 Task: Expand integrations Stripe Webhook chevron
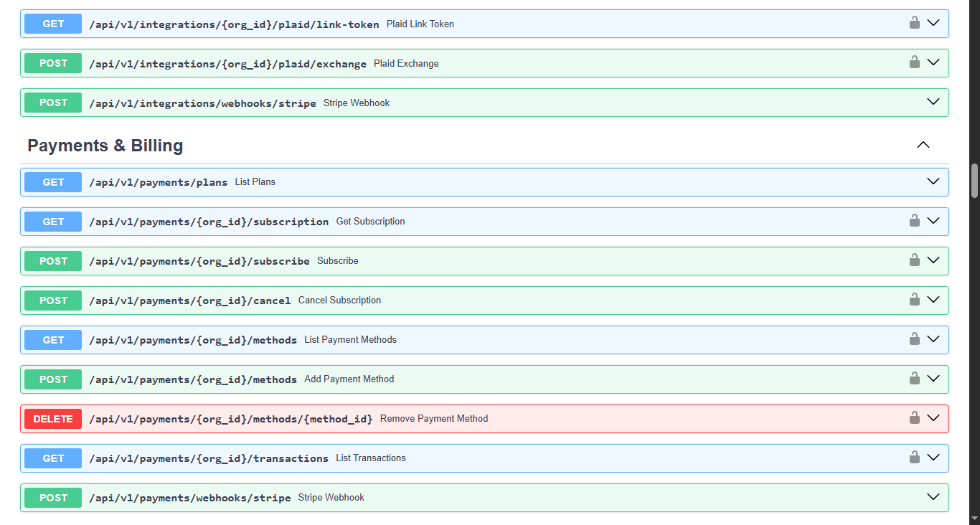[x=933, y=102]
